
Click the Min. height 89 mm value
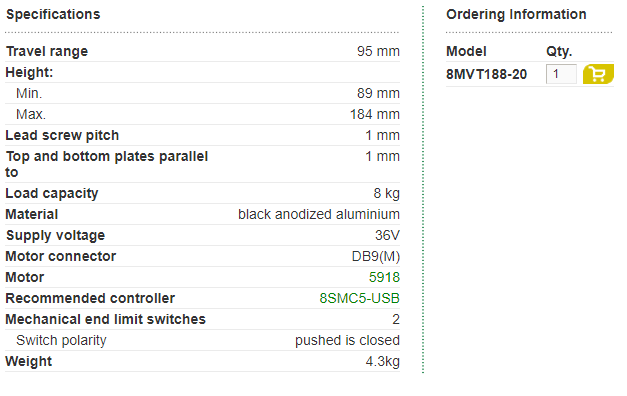pyautogui.click(x=378, y=94)
